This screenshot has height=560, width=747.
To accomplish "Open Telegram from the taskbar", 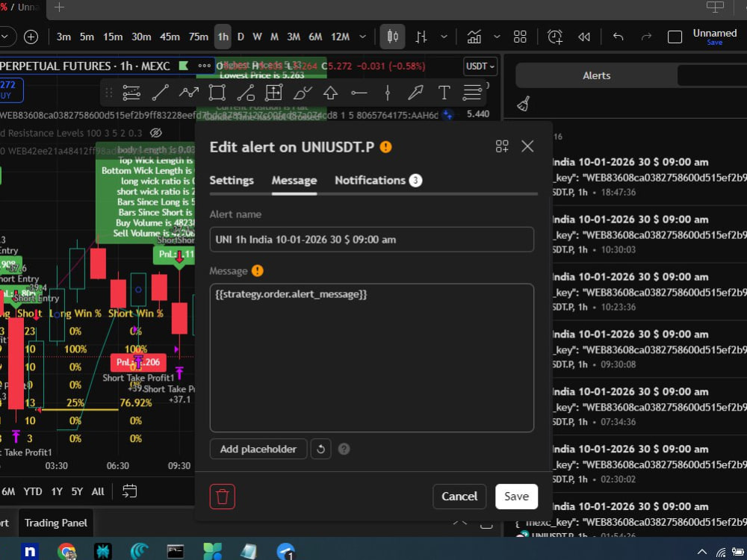I will (286, 552).
